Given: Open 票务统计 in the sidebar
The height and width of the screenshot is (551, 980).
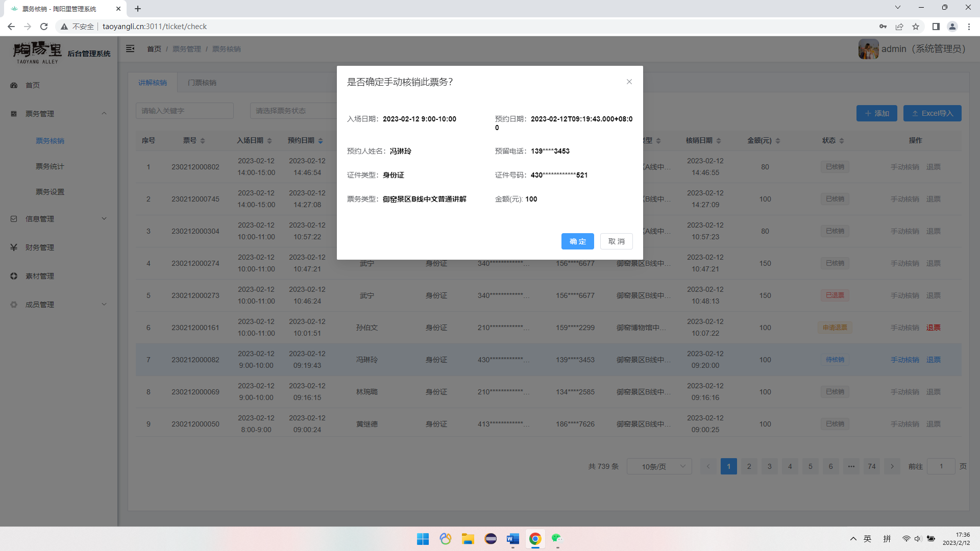Looking at the screenshot, I should 50,166.
